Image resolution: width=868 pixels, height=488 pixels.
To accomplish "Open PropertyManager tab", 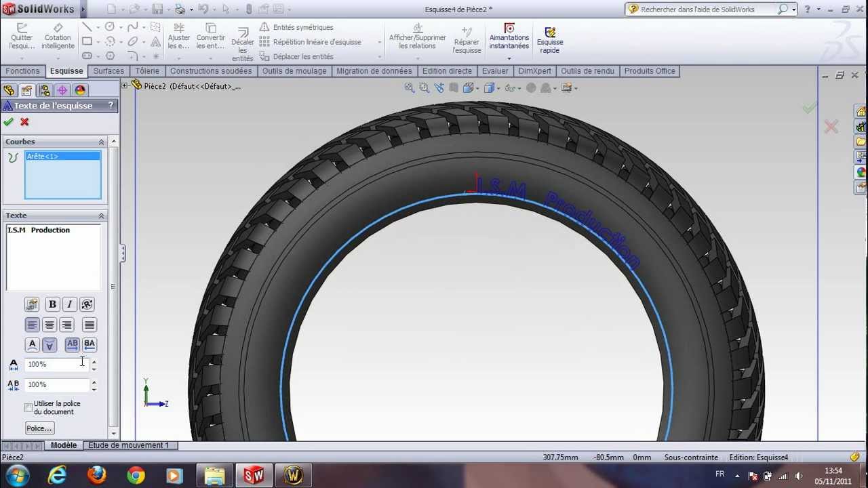I will point(26,90).
